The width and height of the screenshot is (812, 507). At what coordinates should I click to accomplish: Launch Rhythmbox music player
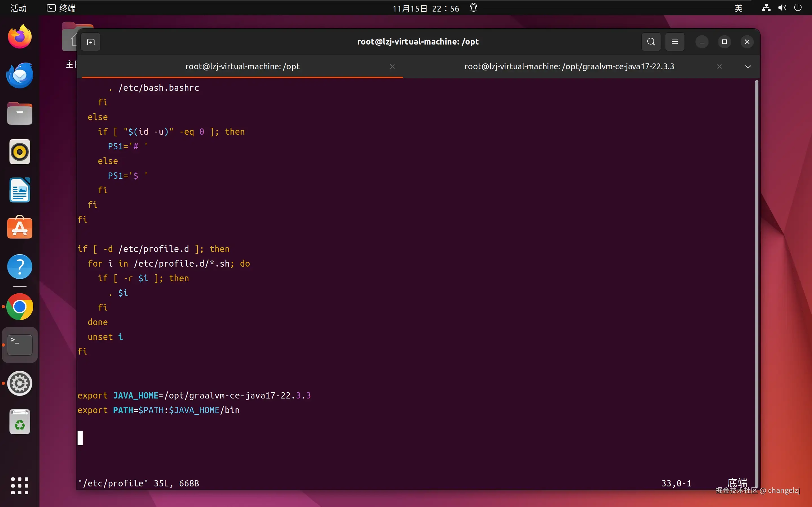[x=19, y=152]
